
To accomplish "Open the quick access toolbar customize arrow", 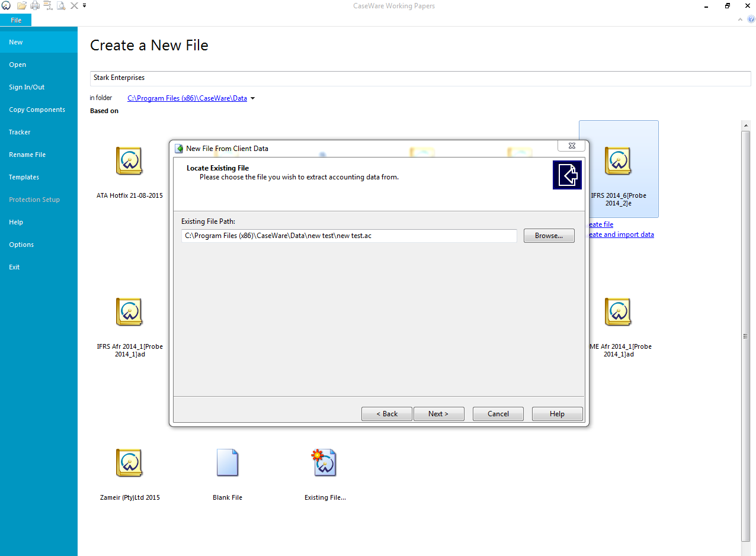I will pos(85,5).
